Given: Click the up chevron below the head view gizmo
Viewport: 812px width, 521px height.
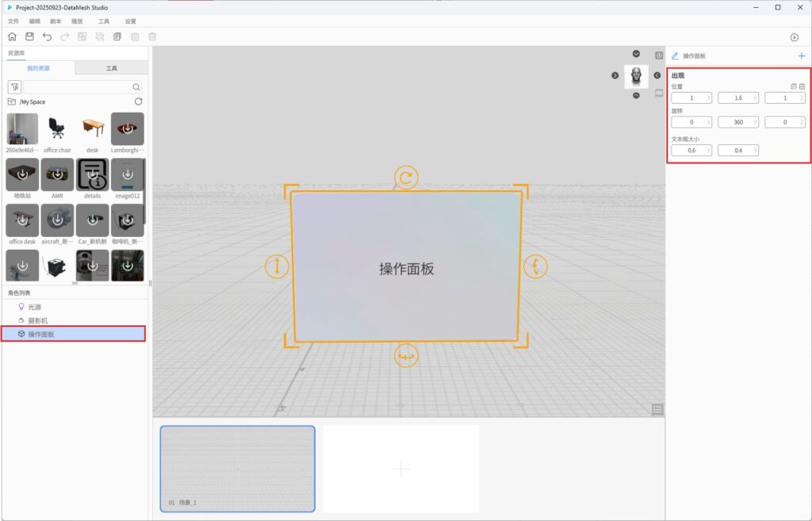Looking at the screenshot, I should point(636,95).
